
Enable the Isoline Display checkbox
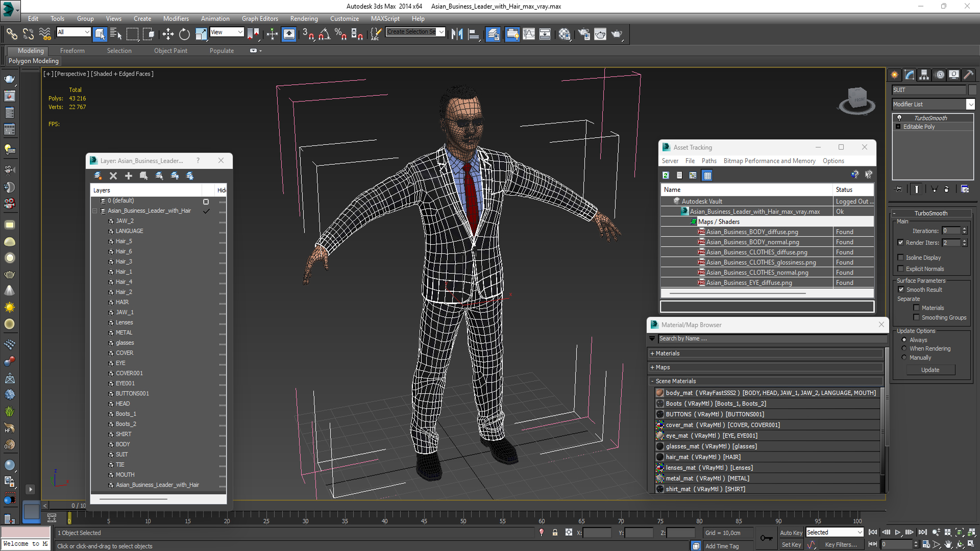click(901, 258)
